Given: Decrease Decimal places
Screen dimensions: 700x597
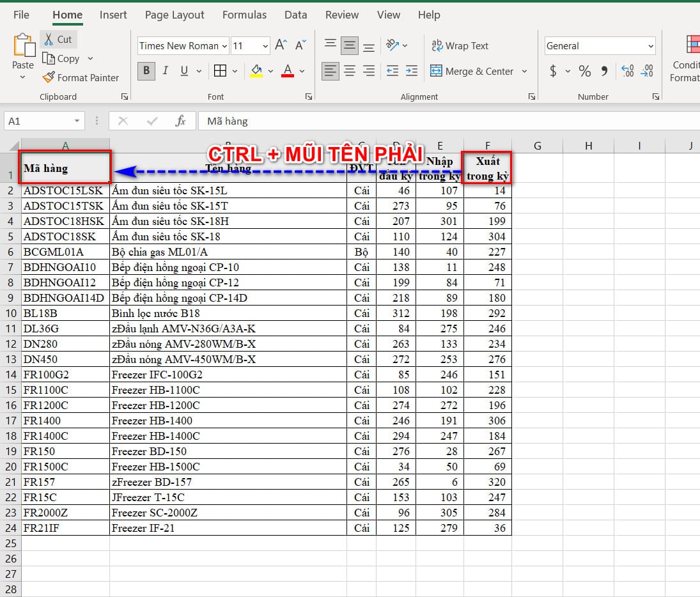Looking at the screenshot, I should 647,70.
